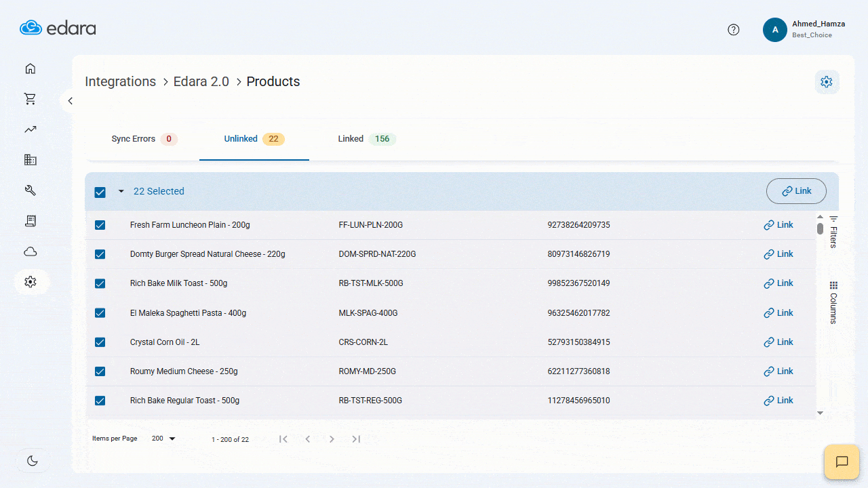Uncheck Rich Bake Regular Toast checkbox
Screen dimensions: 868x488
tap(100, 401)
